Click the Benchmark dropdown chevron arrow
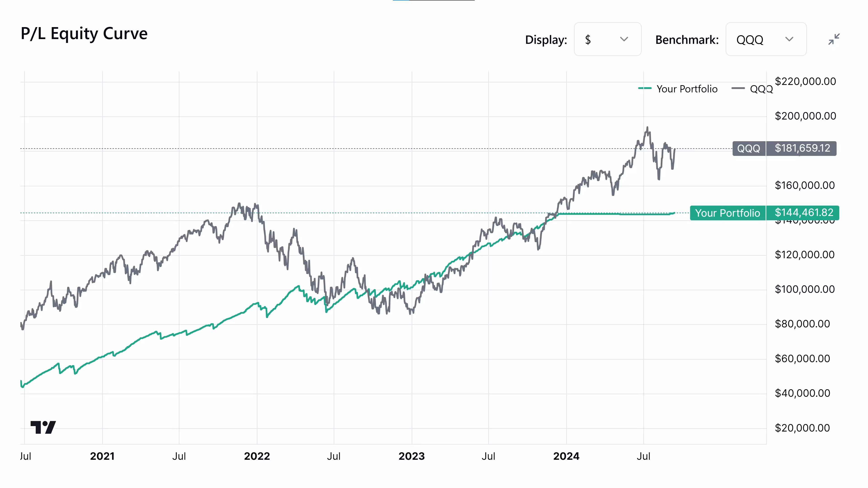The height and width of the screenshot is (488, 868). tap(789, 39)
